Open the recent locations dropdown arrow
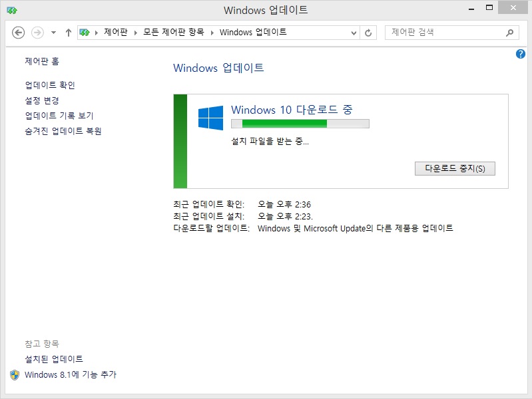This screenshot has width=532, height=399. (54, 33)
